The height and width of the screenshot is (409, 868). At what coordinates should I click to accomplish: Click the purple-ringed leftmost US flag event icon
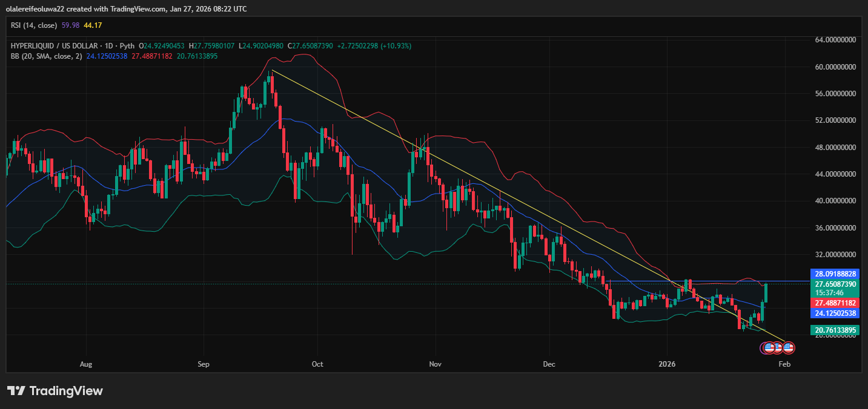tap(769, 348)
